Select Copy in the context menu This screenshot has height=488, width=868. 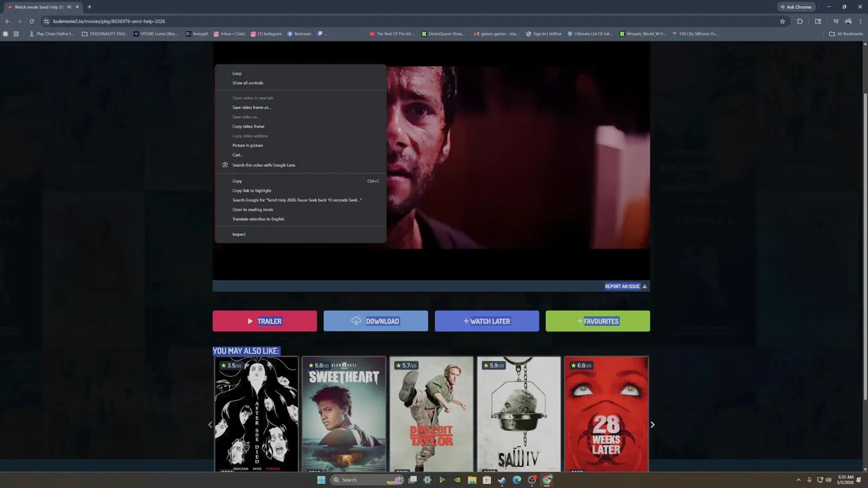click(300, 181)
